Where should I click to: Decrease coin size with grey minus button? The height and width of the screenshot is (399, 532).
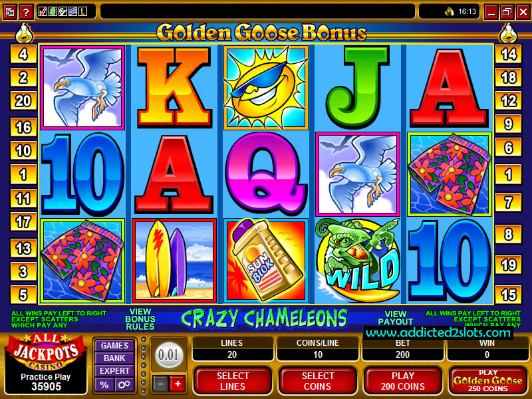[161, 384]
